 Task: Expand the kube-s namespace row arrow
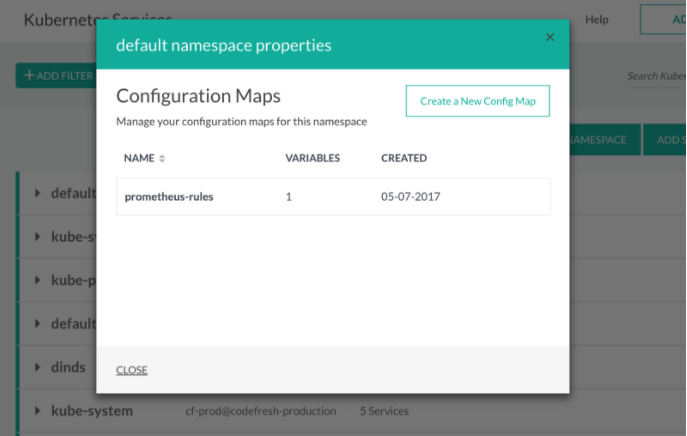37,237
